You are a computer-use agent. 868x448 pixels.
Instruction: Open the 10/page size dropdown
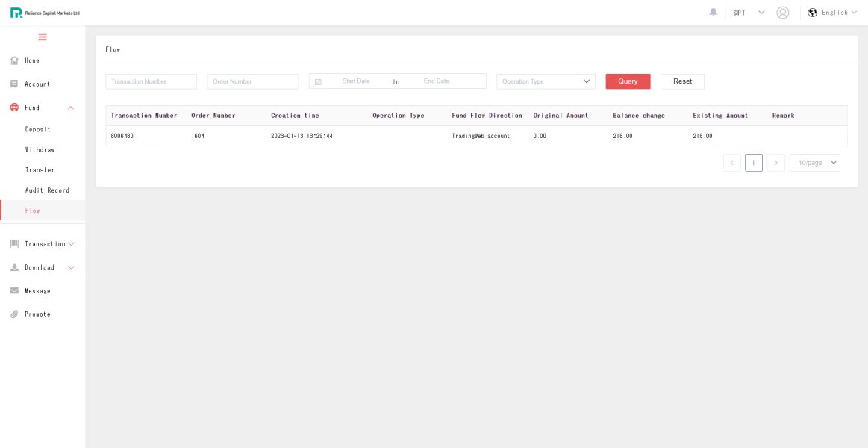coord(815,163)
